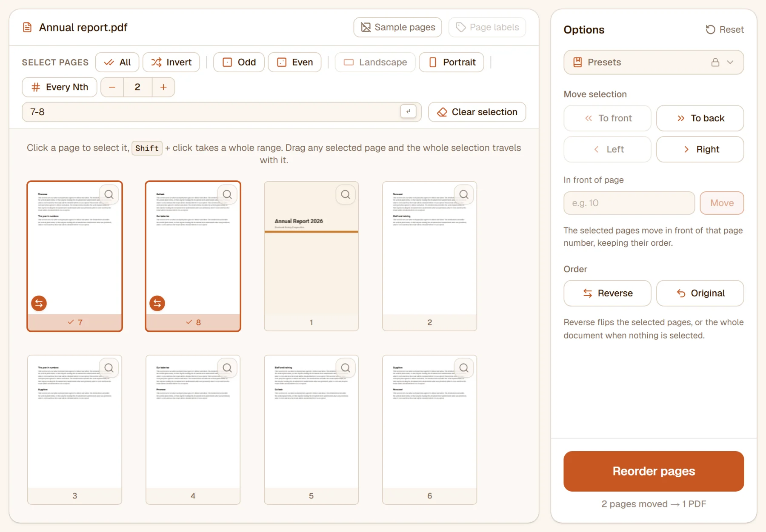
Task: Toggle Even pages selection
Action: pos(294,62)
